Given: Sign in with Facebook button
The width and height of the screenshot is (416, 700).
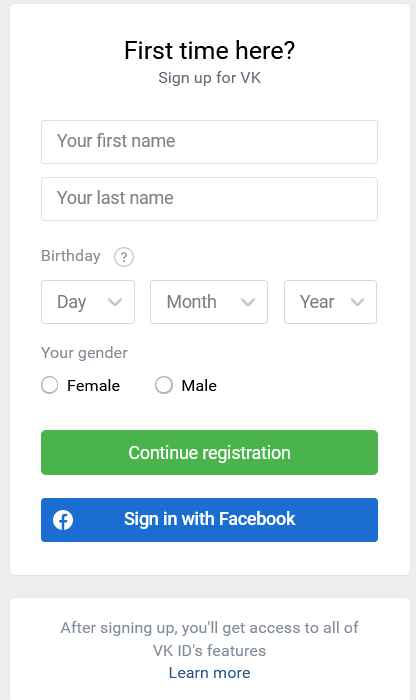Looking at the screenshot, I should pyautogui.click(x=209, y=520).
